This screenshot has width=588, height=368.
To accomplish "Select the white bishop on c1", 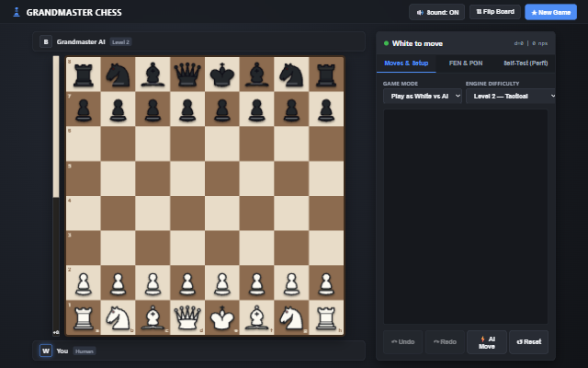I will pos(153,317).
